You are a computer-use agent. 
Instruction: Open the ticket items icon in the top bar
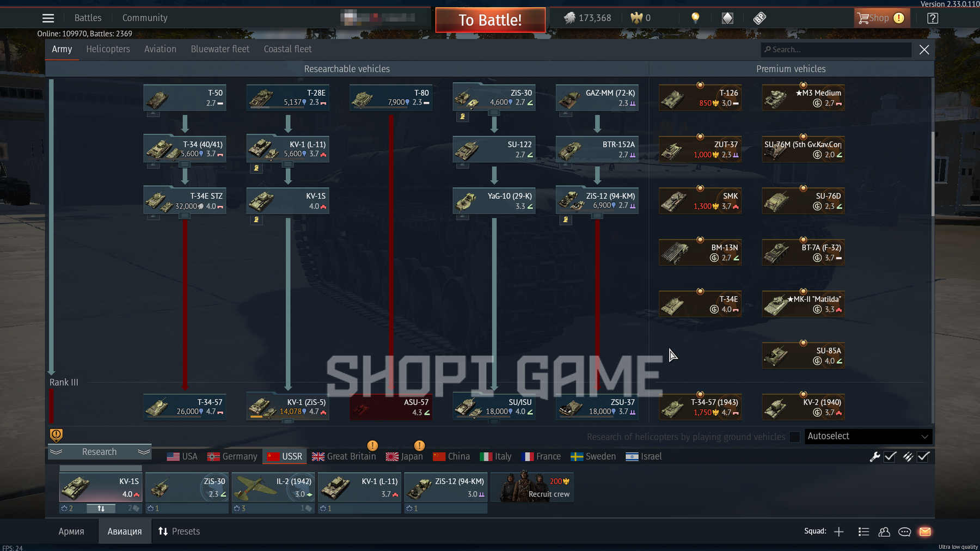point(759,18)
